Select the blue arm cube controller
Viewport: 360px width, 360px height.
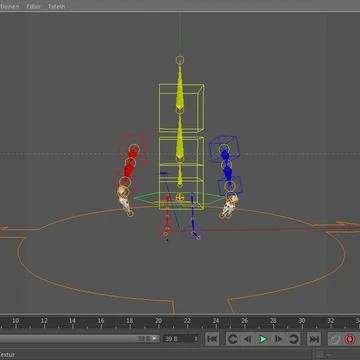click(x=225, y=147)
